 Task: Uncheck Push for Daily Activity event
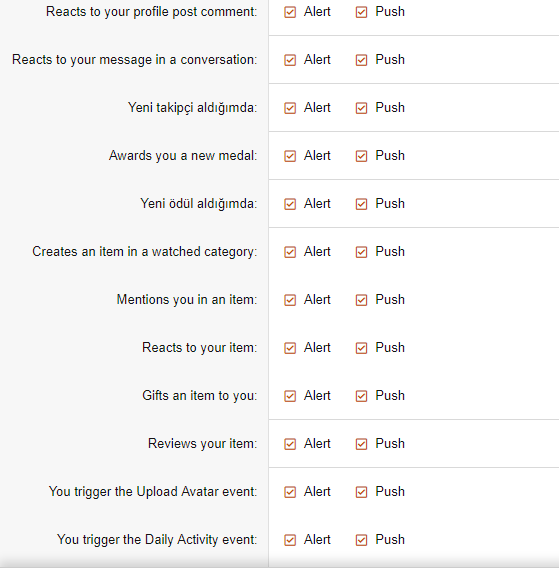[x=361, y=540]
